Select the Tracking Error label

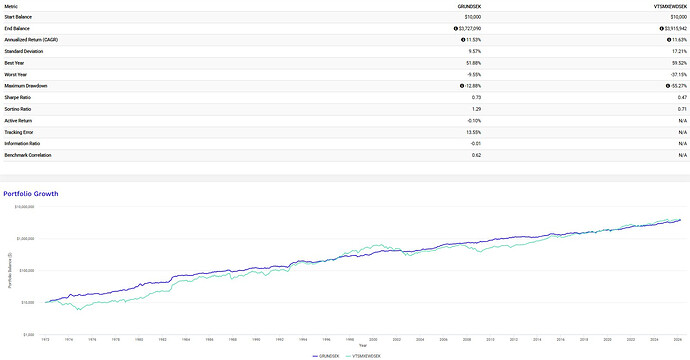click(18, 132)
